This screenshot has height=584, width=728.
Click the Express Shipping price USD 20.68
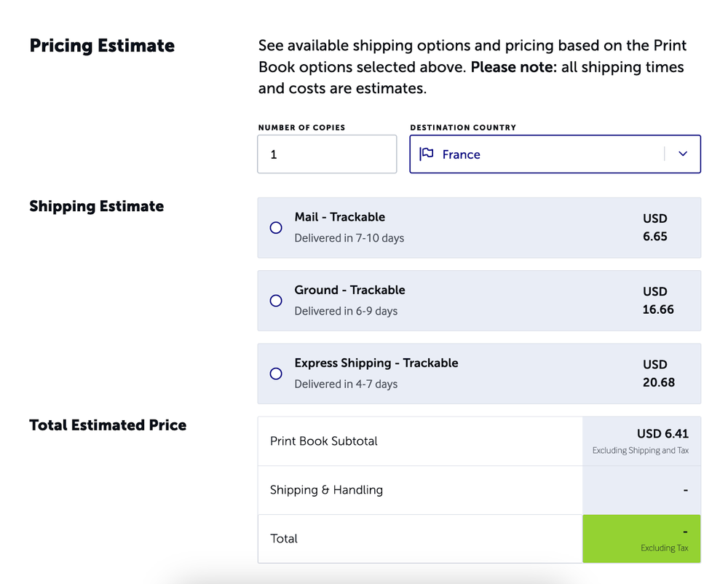[657, 373]
